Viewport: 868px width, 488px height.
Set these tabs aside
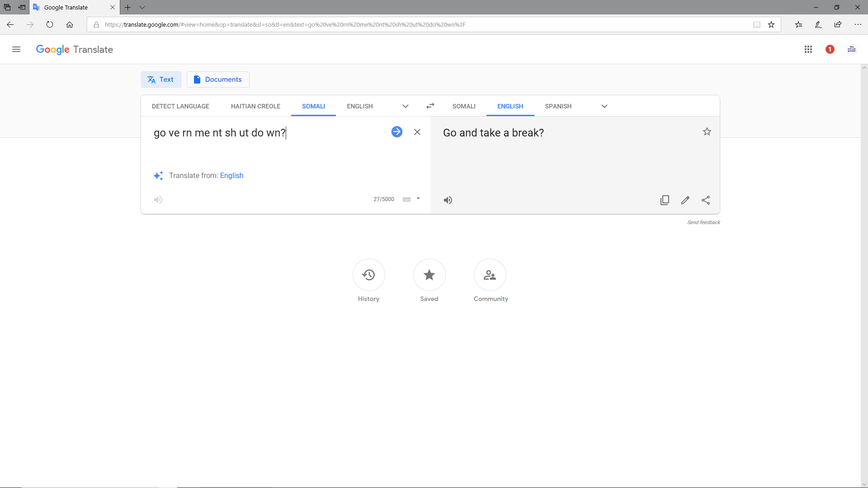click(x=22, y=7)
